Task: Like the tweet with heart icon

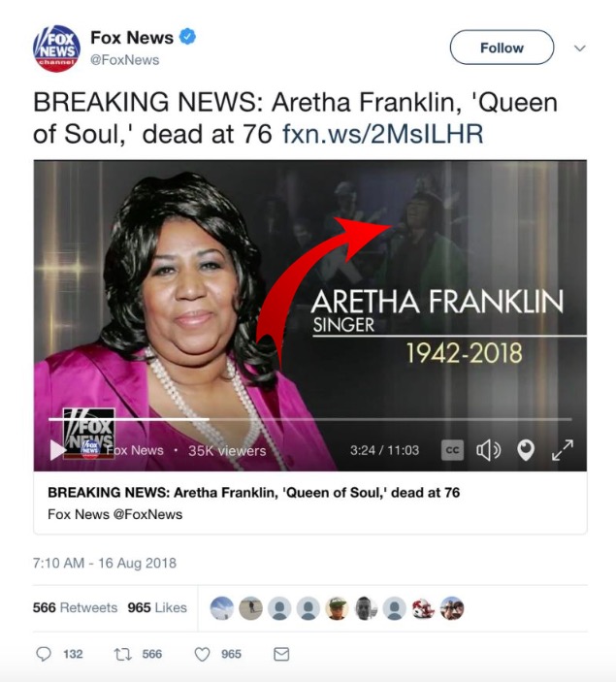Action: coord(202,654)
